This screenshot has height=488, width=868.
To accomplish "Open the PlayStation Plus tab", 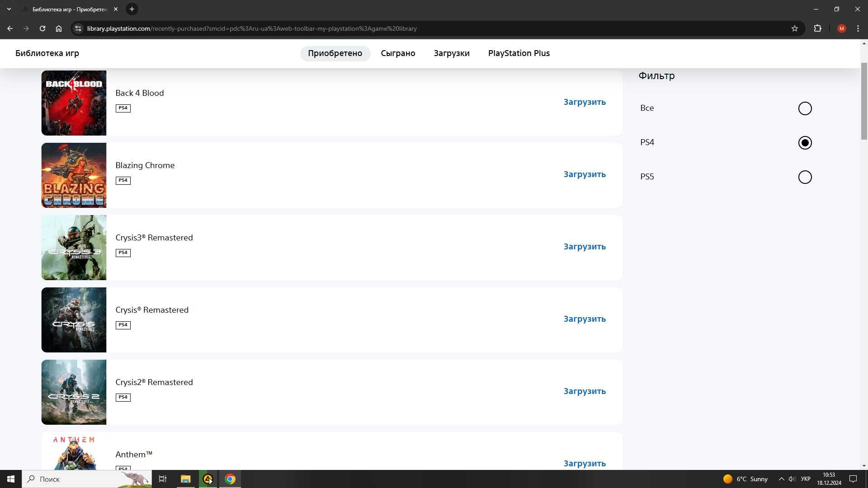I will pyautogui.click(x=519, y=53).
